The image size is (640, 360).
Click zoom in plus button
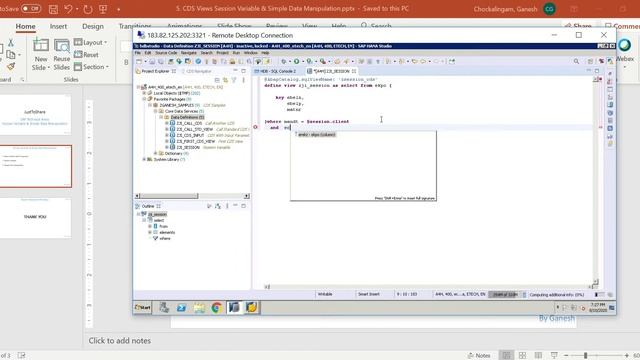click(627, 356)
